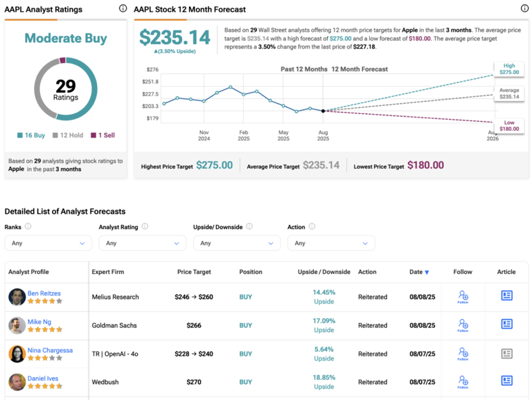Click the 17.09% Upside value for Goldman Sachs
Image resolution: width=532 pixels, height=400 pixels.
tap(324, 325)
